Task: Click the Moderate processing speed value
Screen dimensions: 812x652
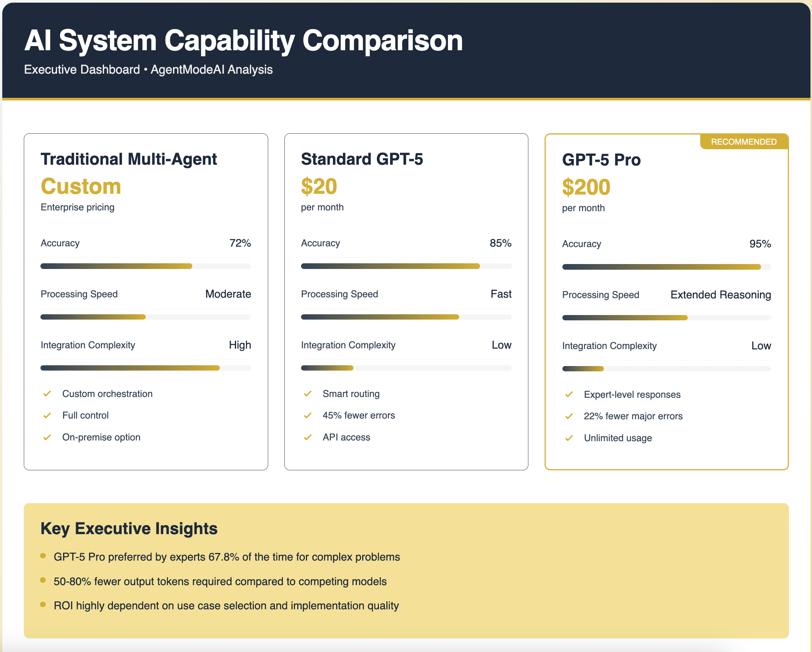Action: [x=228, y=294]
